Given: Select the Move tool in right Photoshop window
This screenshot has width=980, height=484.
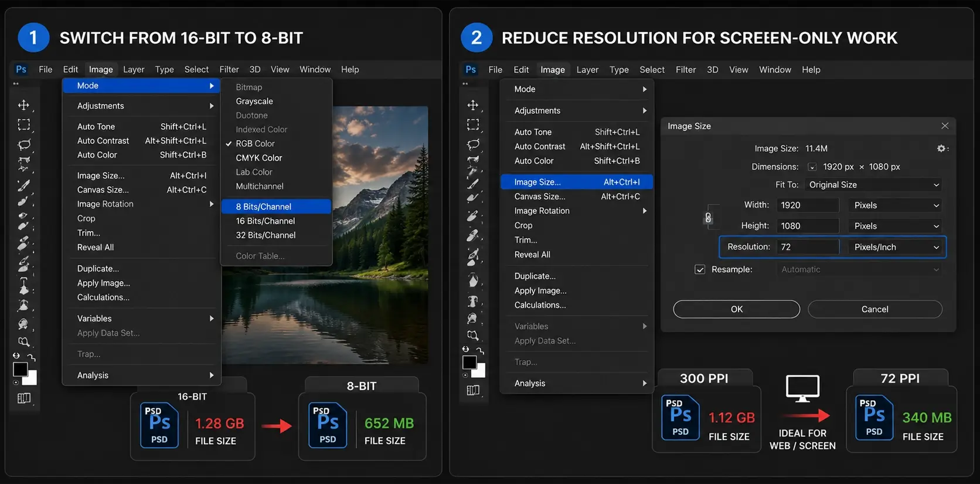Looking at the screenshot, I should click(x=473, y=105).
